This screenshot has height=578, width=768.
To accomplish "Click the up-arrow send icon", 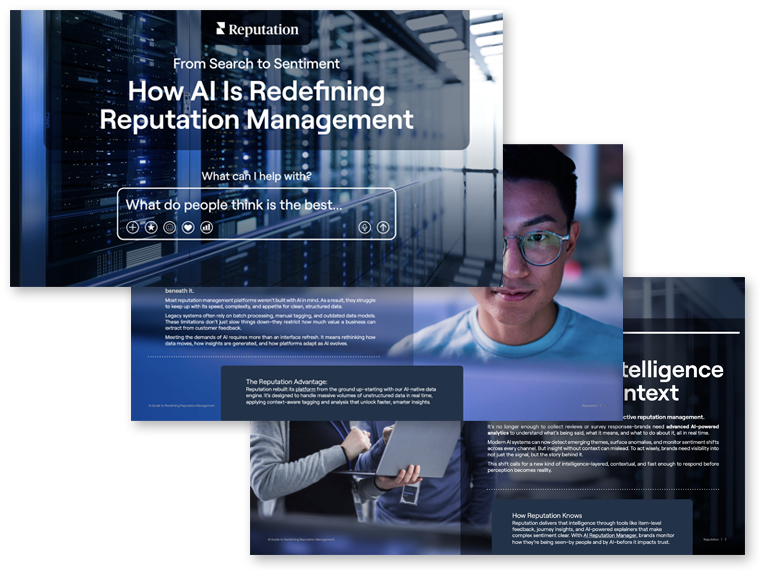I will coord(383,227).
